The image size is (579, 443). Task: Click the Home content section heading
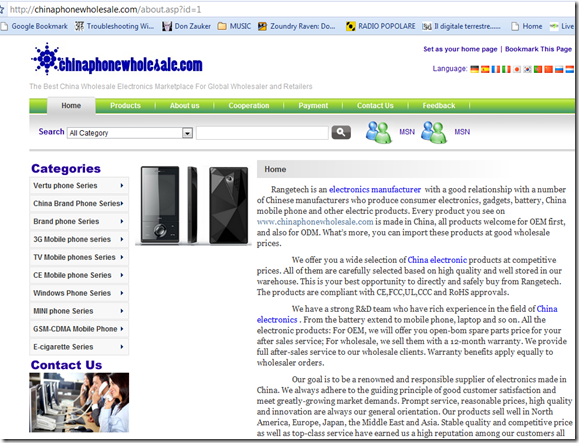[x=275, y=169]
